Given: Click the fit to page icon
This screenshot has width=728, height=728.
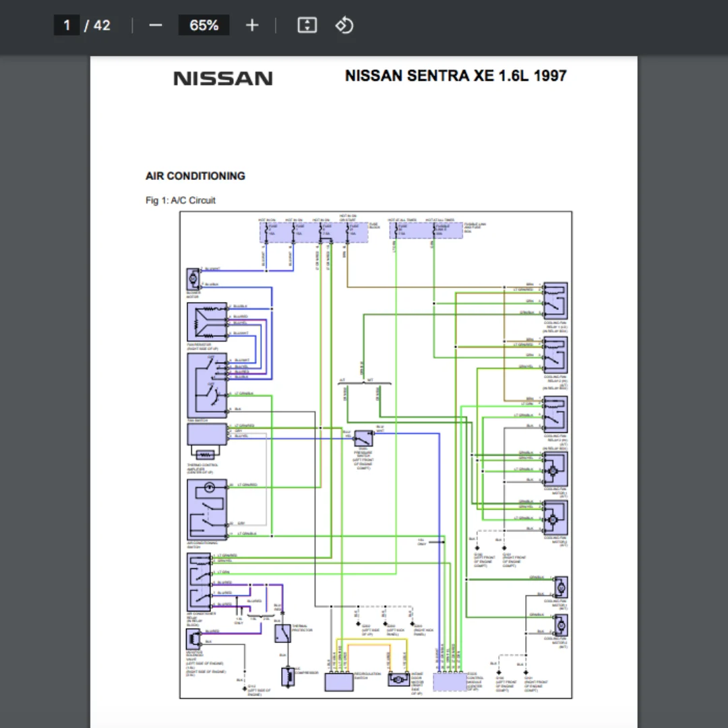Looking at the screenshot, I should coord(307,25).
